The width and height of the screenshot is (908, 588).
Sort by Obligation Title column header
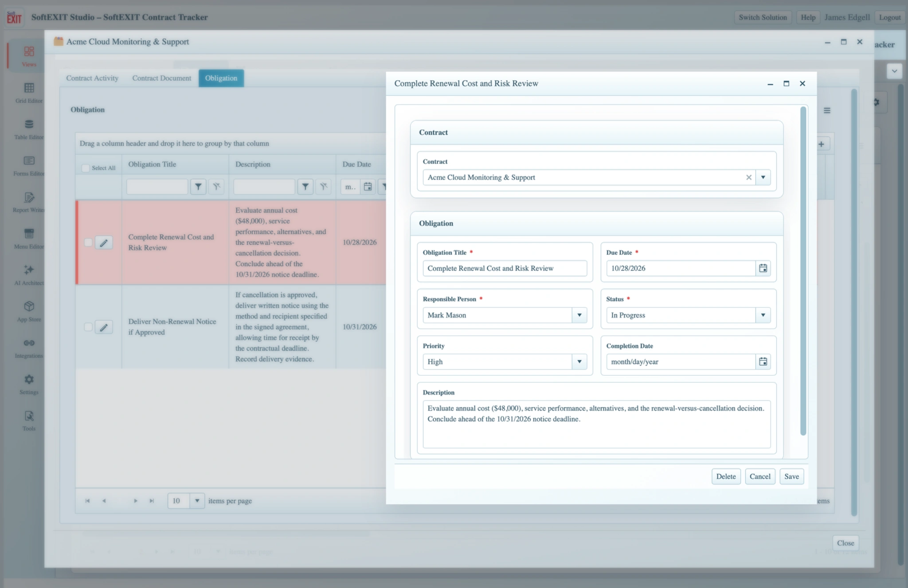pyautogui.click(x=152, y=164)
